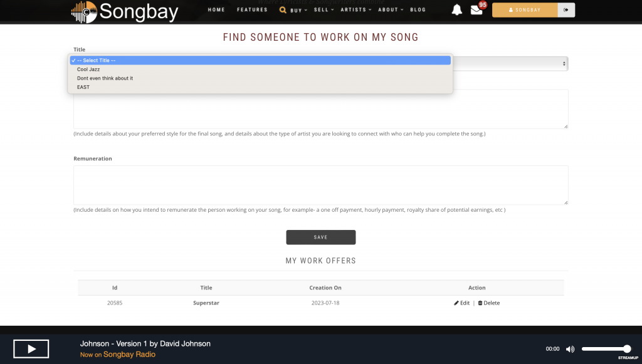
Task: Select 'Dont even think about it' option
Action: (x=260, y=78)
